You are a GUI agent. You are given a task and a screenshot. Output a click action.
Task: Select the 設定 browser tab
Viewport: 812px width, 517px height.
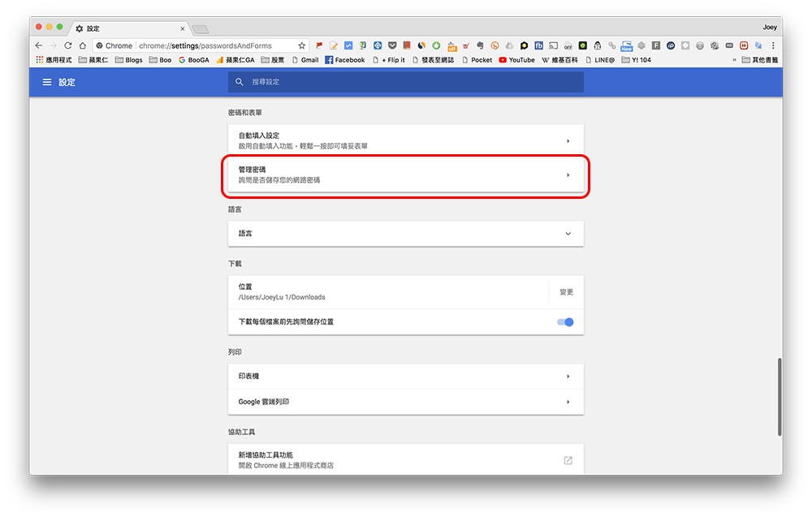(129, 28)
